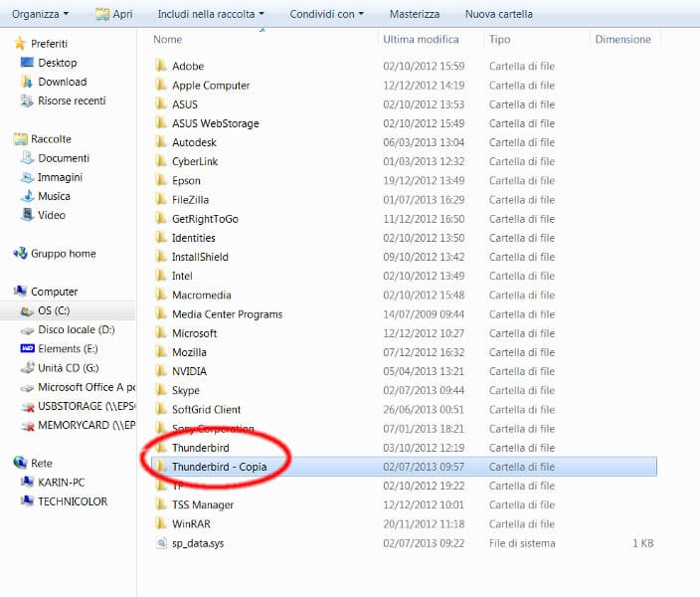Image resolution: width=700 pixels, height=597 pixels.
Task: Select the Skype folder
Action: 186,391
